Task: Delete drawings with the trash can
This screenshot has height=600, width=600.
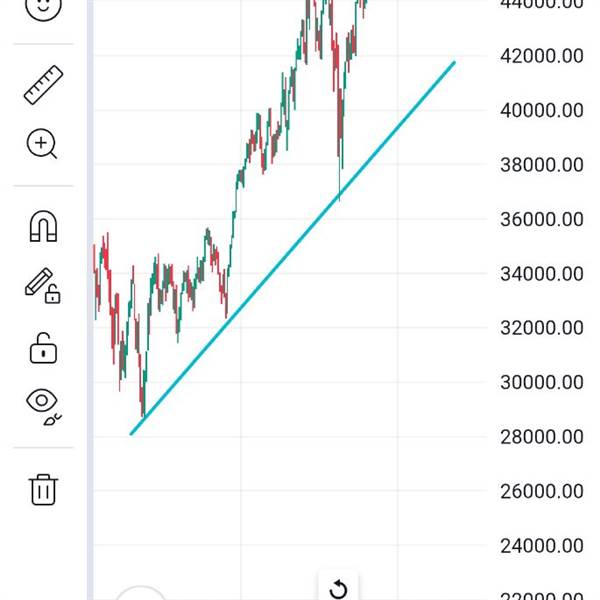Action: click(43, 490)
